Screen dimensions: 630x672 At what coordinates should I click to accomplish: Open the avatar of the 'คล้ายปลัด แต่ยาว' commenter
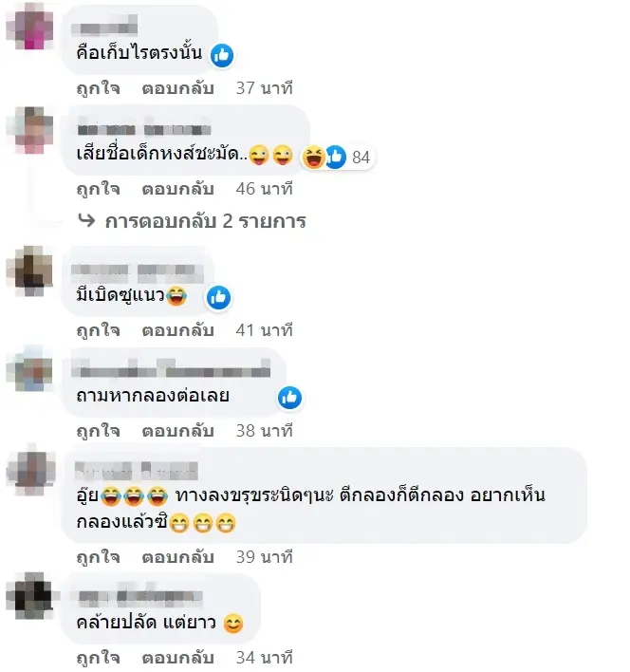click(30, 596)
